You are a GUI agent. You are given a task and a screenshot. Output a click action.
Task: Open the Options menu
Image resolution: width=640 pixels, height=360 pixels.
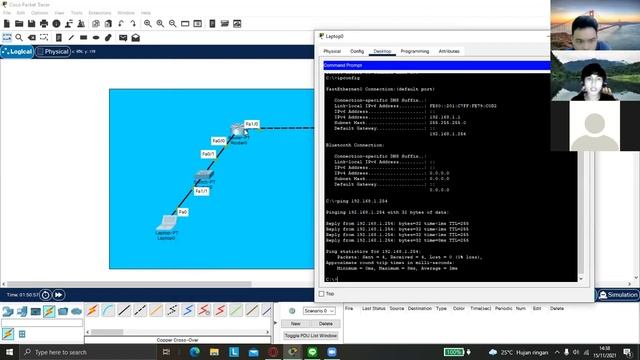click(39, 13)
